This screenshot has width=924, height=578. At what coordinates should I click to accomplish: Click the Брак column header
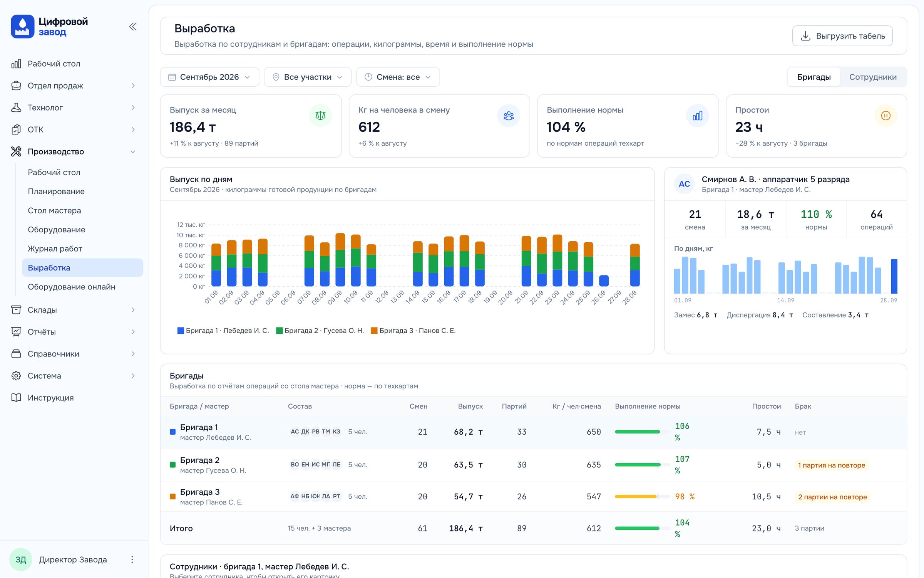tap(803, 406)
